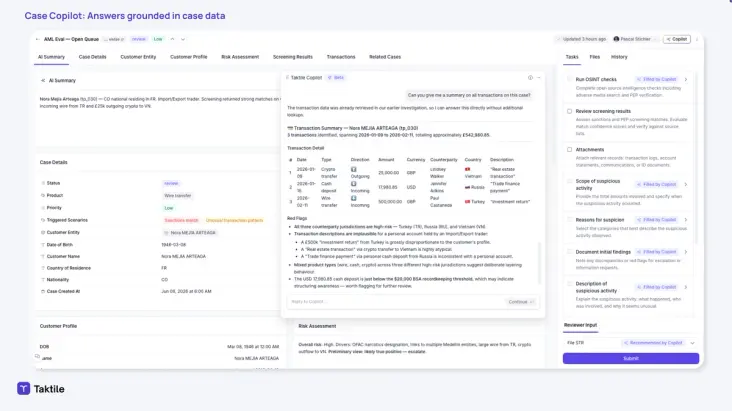Click the Turkey flag icon
This screenshot has height=411, width=732.
[x=467, y=202]
